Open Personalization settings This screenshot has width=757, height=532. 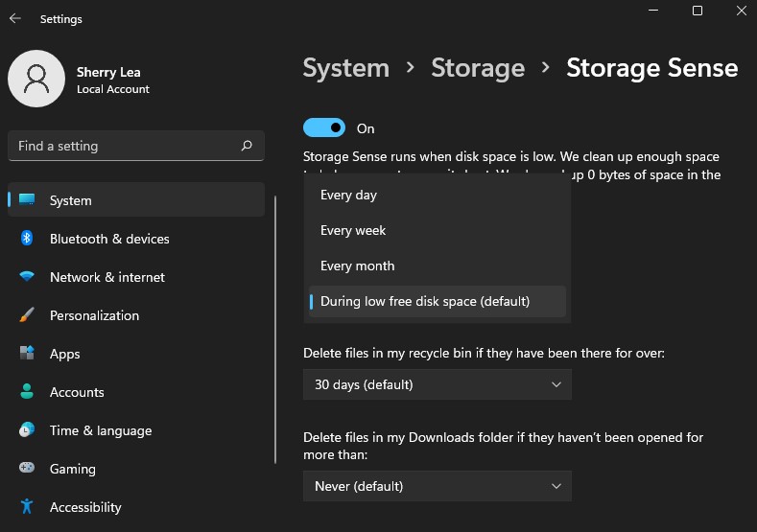pyautogui.click(x=136, y=315)
